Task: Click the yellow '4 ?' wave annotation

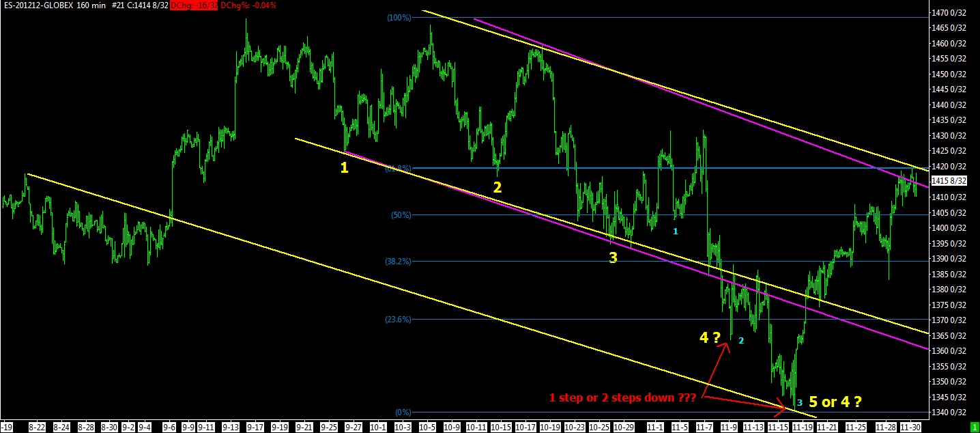Action: coord(710,337)
